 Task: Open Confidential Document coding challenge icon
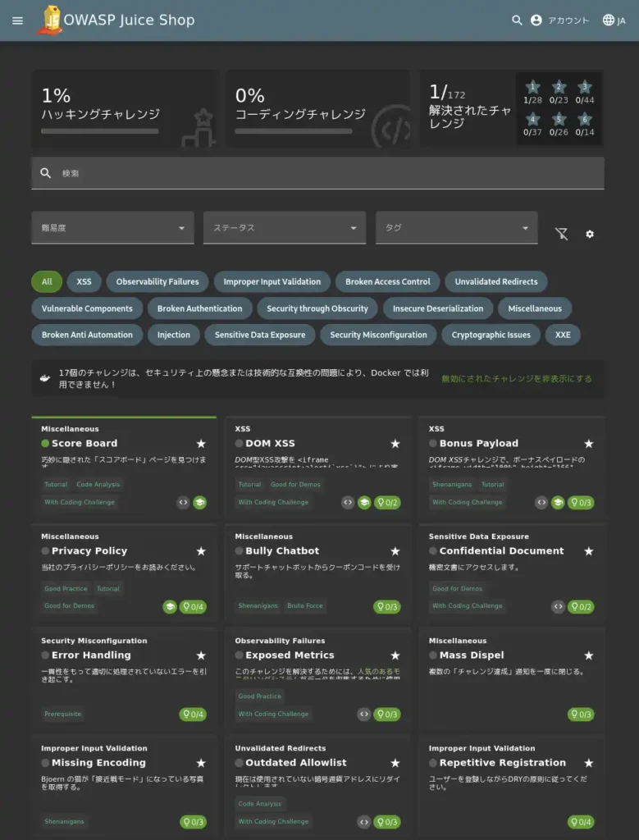click(x=558, y=607)
